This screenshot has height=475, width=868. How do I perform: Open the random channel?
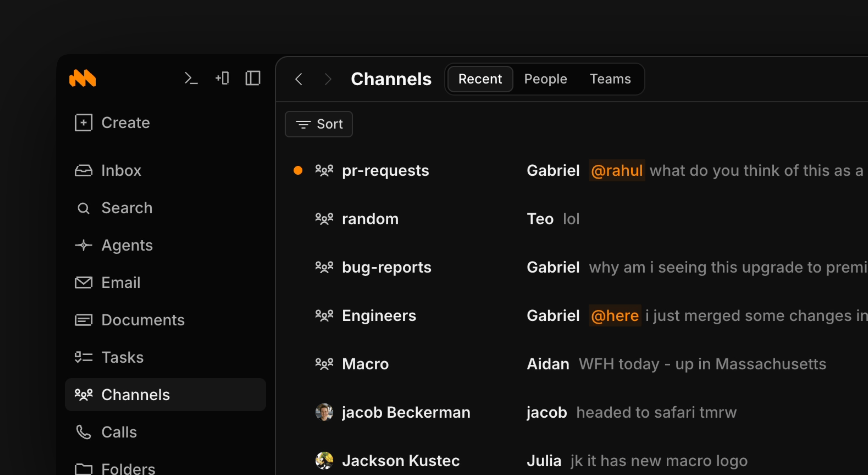(370, 219)
